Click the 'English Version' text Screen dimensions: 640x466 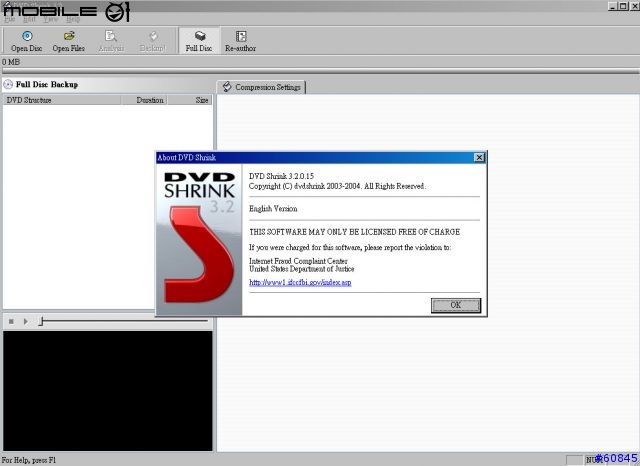[273, 209]
